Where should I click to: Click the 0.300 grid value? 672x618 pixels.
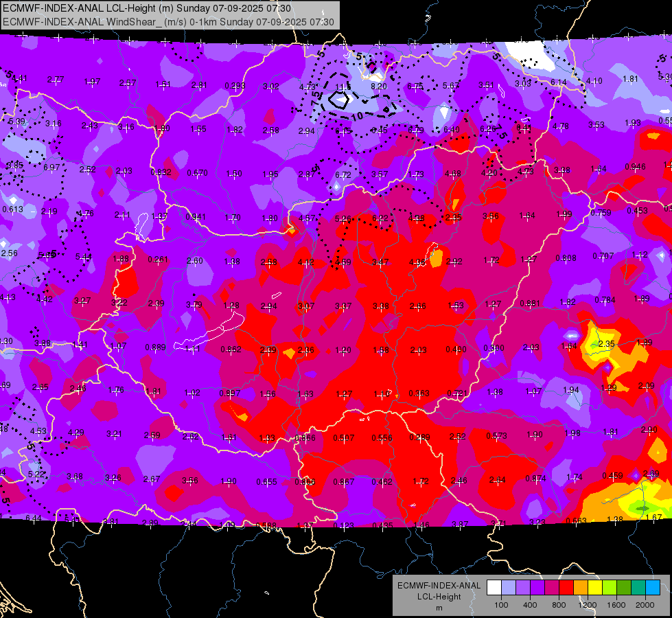[x=494, y=348]
